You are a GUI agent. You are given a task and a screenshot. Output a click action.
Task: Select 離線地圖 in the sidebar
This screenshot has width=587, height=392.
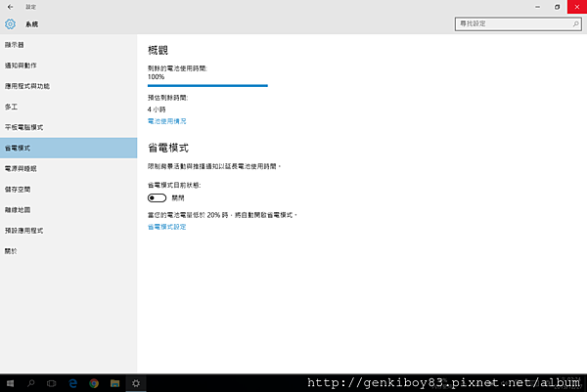[x=68, y=210]
